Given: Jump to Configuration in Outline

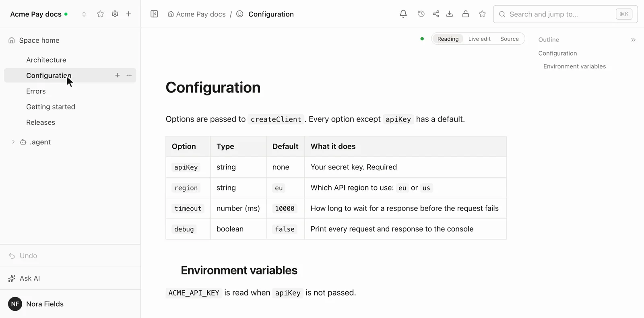Looking at the screenshot, I should pos(557,53).
